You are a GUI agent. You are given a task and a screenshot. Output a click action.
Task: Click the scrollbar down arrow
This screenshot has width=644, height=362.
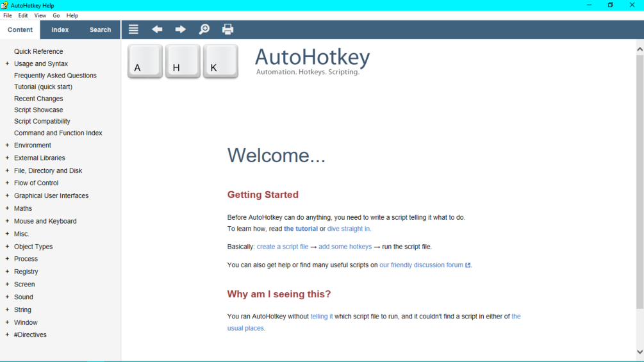(640, 352)
